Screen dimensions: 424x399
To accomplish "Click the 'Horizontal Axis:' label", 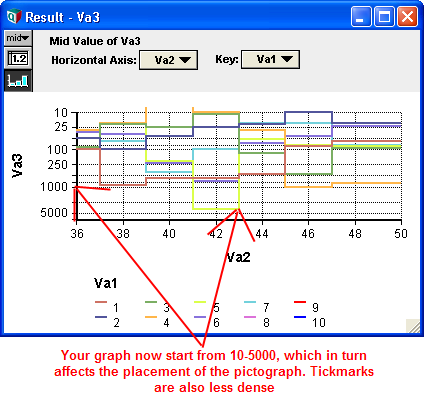I will 94,60.
